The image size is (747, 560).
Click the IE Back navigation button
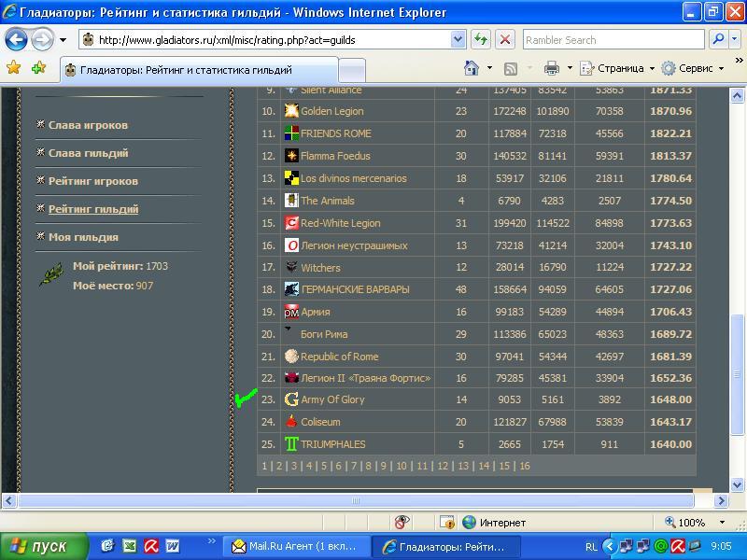pyautogui.click(x=16, y=39)
